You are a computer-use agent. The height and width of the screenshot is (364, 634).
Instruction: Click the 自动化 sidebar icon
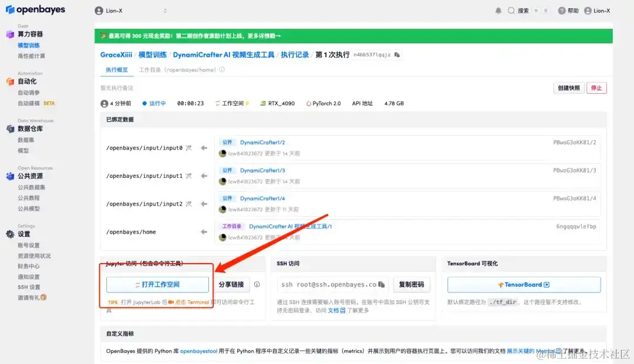click(10, 82)
